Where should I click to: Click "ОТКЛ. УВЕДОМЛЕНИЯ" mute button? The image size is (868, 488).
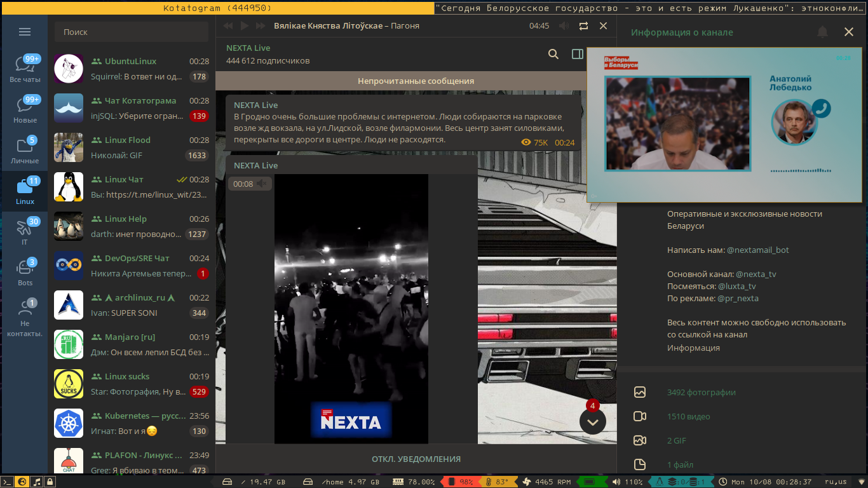[416, 459]
